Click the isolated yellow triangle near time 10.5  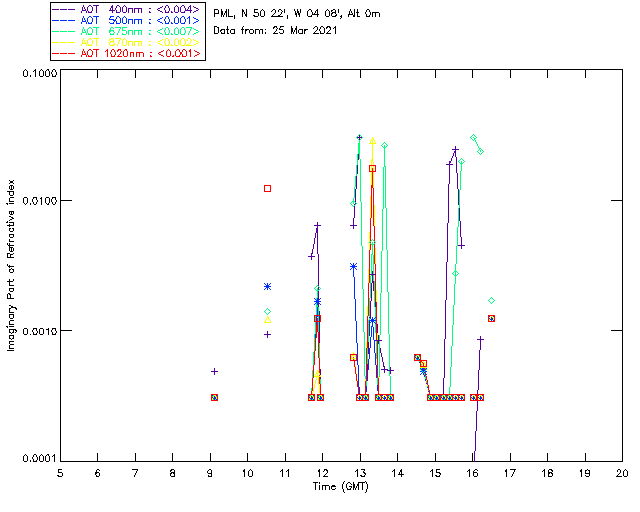coord(267,320)
